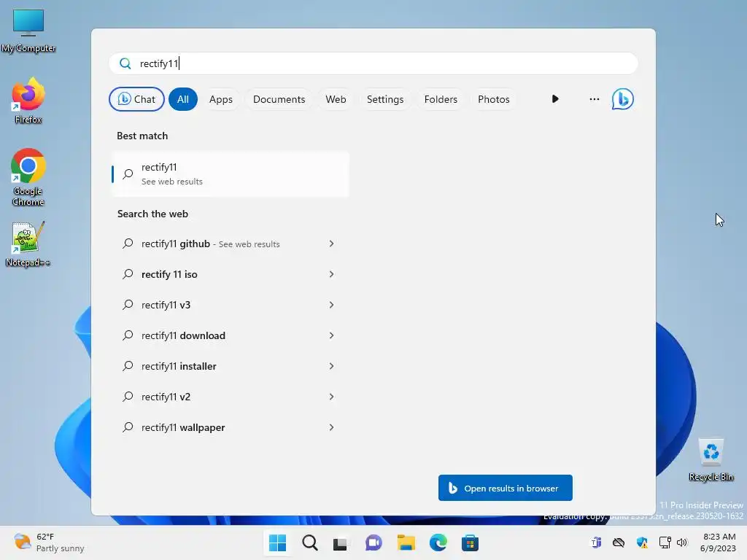Select the rectify11 download suggestion
This screenshot has height=560, width=747.
pos(183,335)
